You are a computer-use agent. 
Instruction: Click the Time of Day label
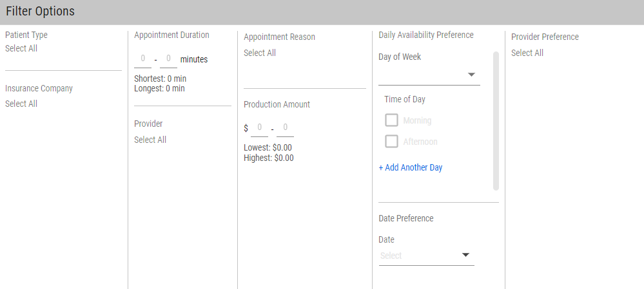click(x=405, y=99)
